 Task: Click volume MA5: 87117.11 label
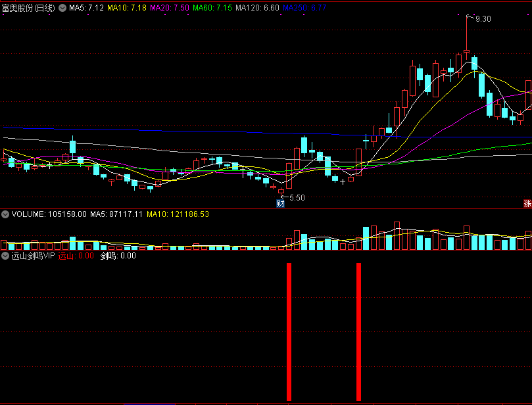[116, 214]
